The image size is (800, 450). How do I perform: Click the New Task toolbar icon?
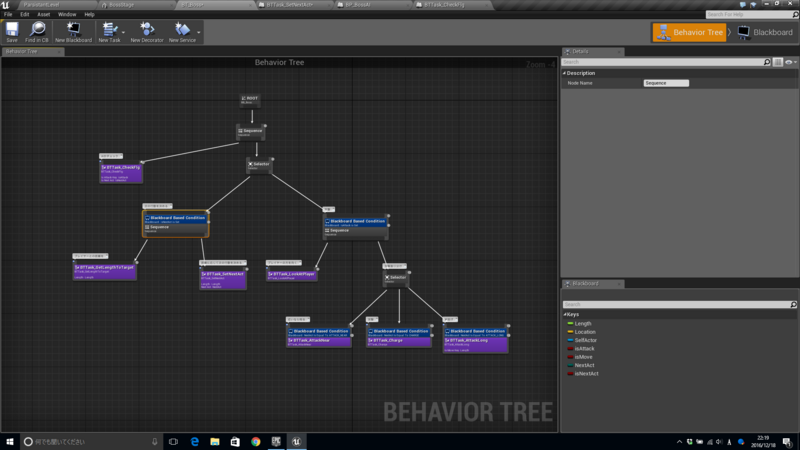coord(109,32)
